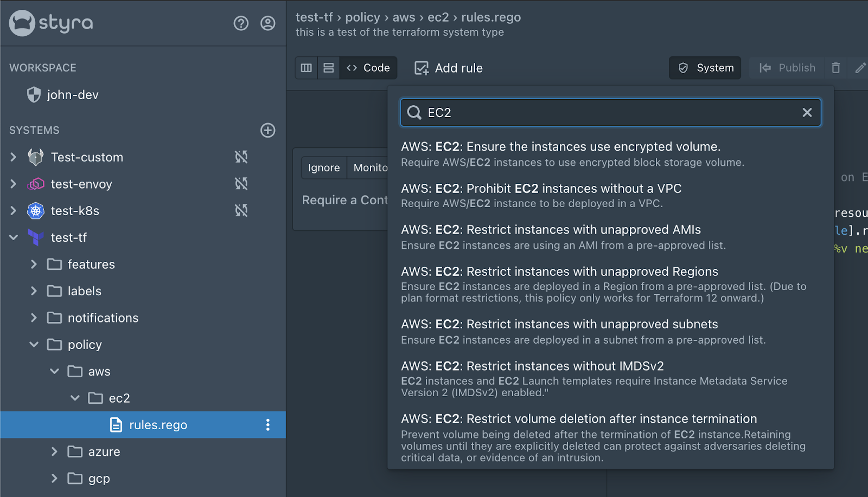Click sync-disabled icon next to test-k8s
Screen dimensions: 868x497
(241, 210)
